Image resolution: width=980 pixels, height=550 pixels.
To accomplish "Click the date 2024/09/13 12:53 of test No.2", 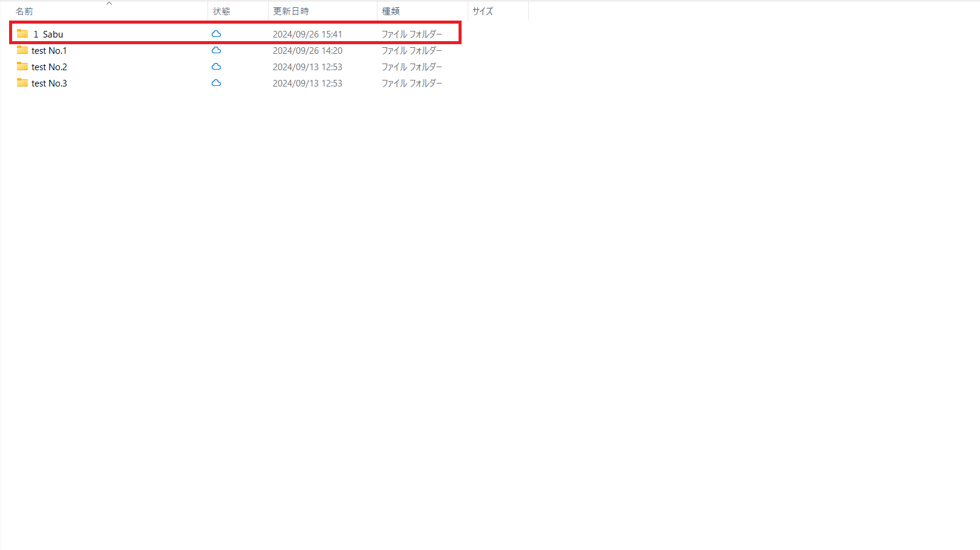I will (x=307, y=67).
